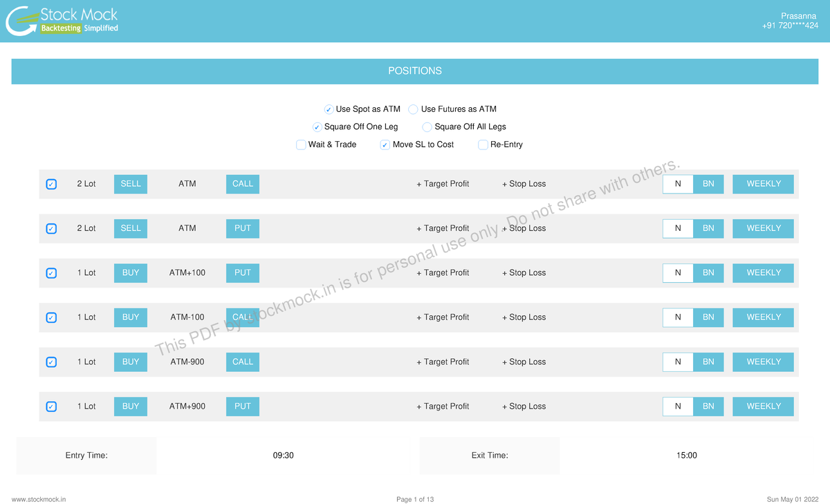
Task: Select the PUT option on the ATM+100 row
Action: 242,272
